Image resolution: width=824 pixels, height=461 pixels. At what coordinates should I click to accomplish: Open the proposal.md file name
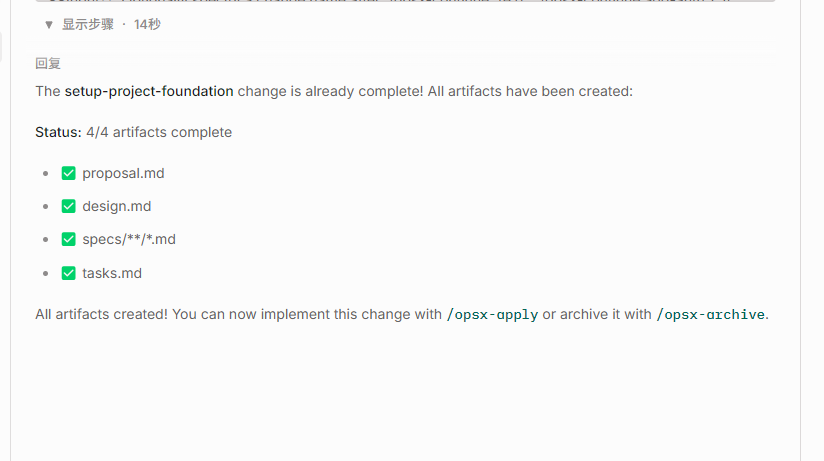tap(123, 173)
